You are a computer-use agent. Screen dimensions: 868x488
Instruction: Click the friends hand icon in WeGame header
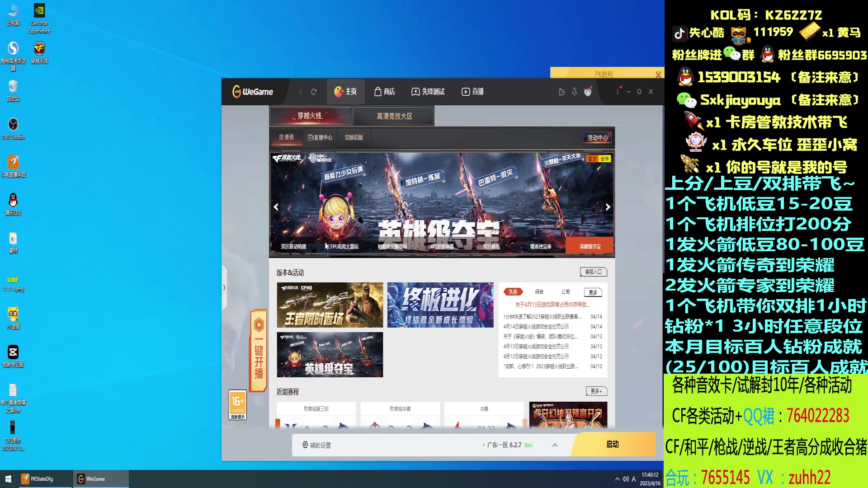[x=561, y=92]
